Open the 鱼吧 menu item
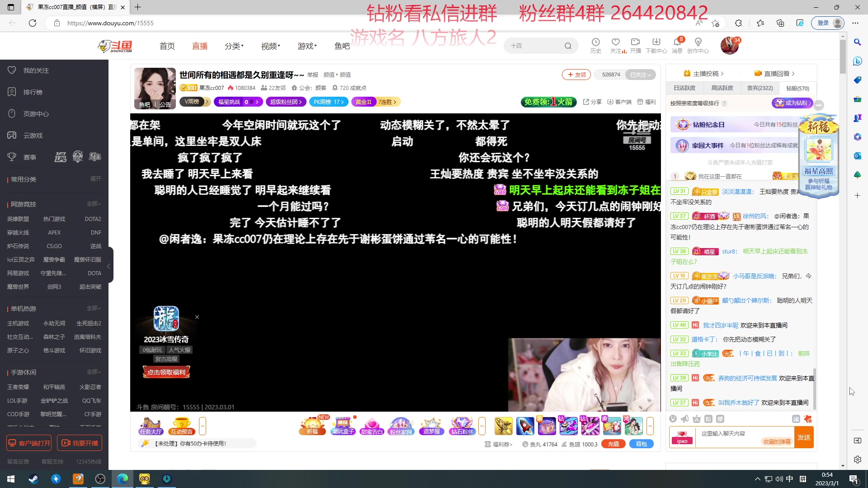The width and height of the screenshot is (868, 488). point(342,45)
